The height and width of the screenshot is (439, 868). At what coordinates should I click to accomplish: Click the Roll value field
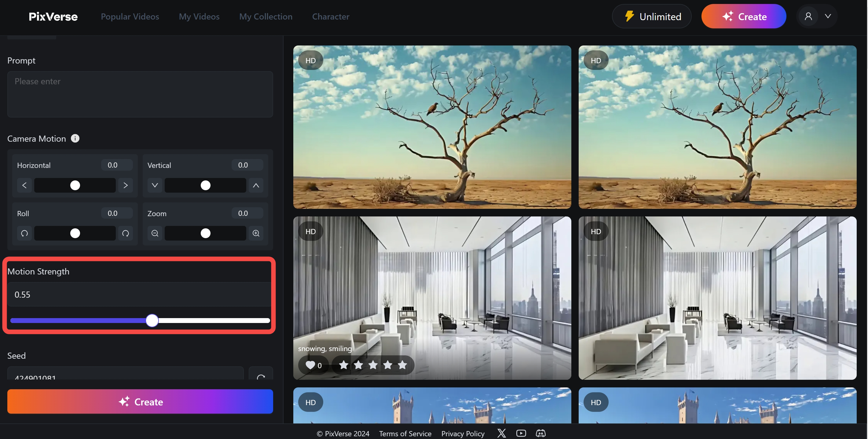point(117,213)
